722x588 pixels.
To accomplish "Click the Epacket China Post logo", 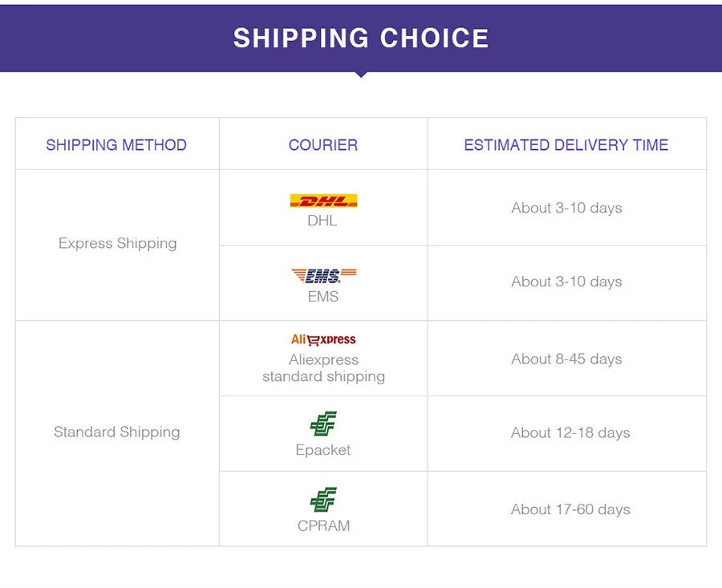I will pyautogui.click(x=323, y=424).
